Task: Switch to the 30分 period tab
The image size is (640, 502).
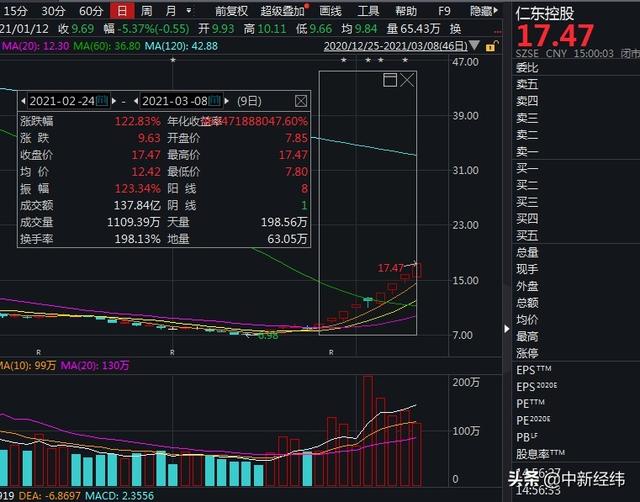Action: click(53, 11)
